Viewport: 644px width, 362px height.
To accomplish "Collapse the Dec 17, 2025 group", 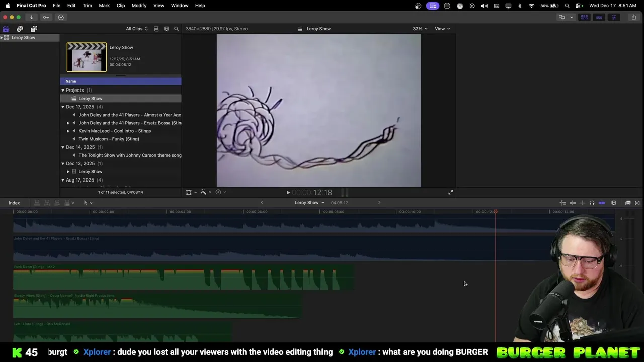I will 63,107.
